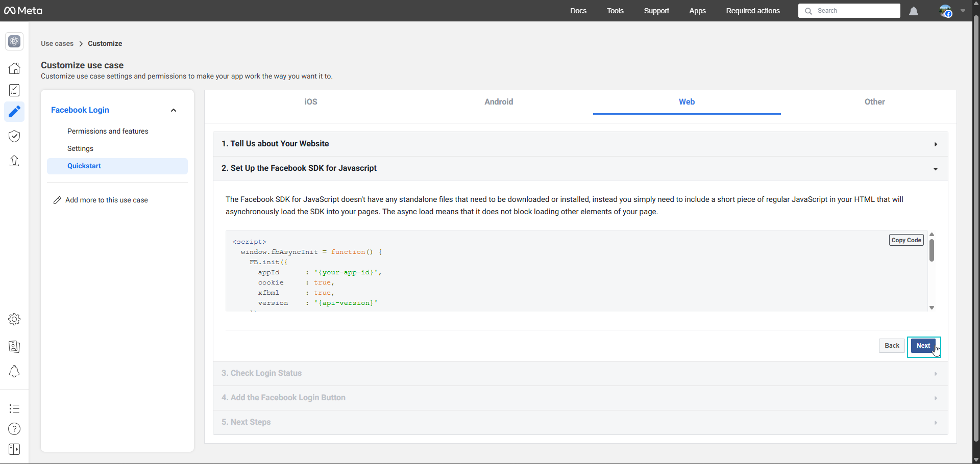Click the alerts bell icon in left sidebar
980x464 pixels.
(14, 372)
